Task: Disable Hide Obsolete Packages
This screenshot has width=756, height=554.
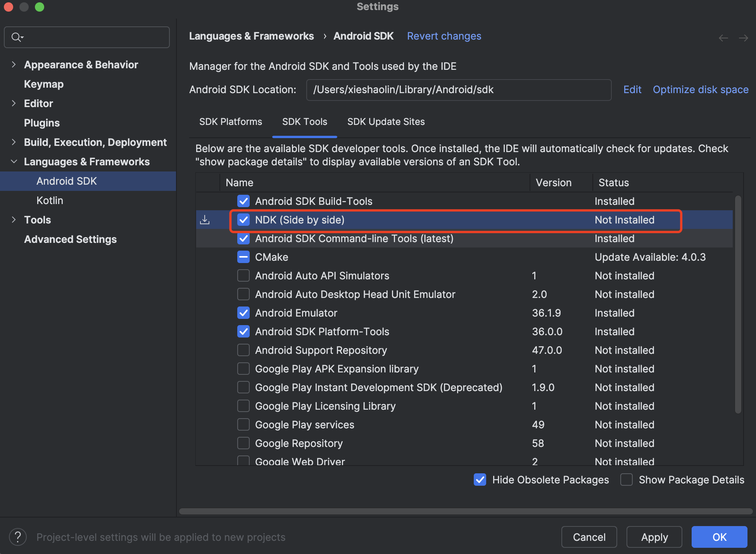Action: click(480, 480)
